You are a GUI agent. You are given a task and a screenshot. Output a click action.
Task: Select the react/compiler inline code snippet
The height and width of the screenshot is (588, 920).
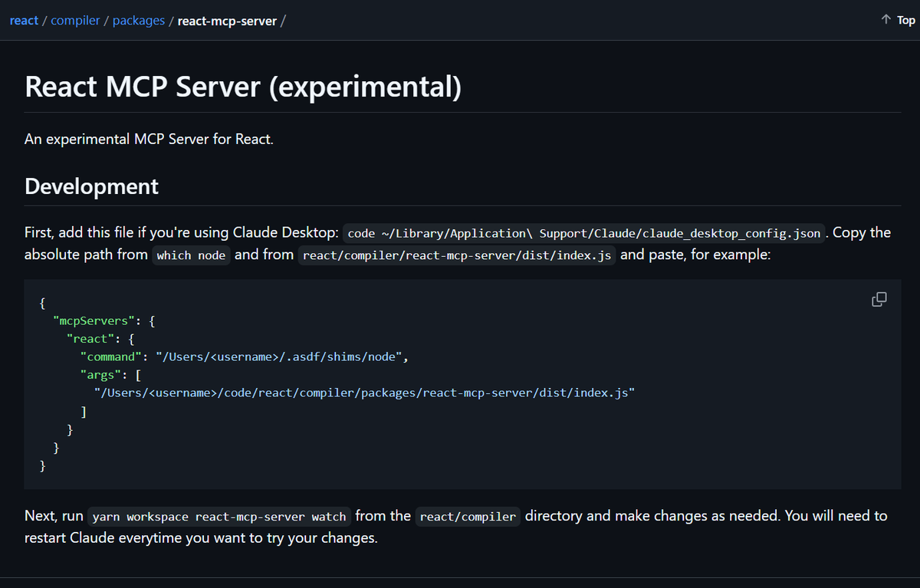(468, 516)
